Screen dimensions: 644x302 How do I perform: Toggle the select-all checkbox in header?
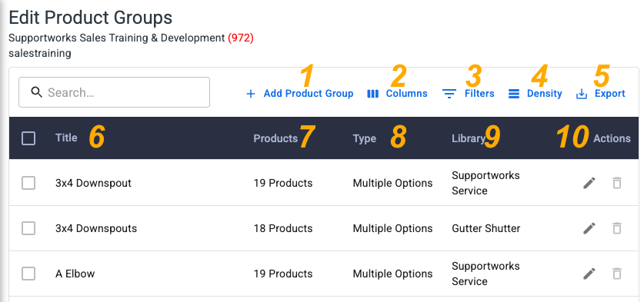pos(28,138)
